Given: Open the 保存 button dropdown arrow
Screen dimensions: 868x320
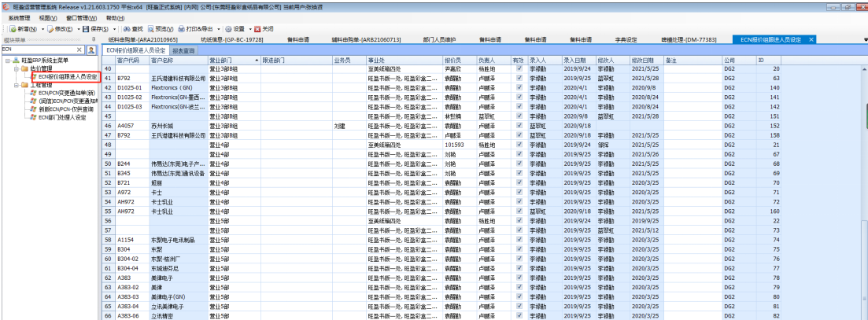Looking at the screenshot, I should pyautogui.click(x=114, y=29).
